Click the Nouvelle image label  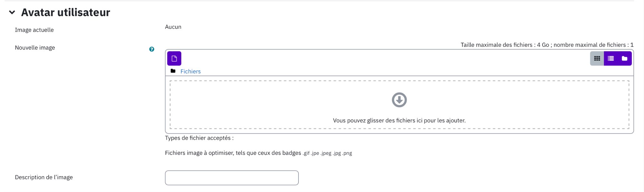point(35,48)
